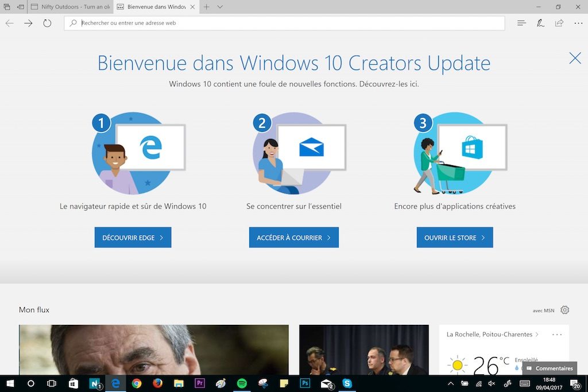Switch to the Nifty Outdoors tab
This screenshot has height=392, width=588.
[x=71, y=7]
